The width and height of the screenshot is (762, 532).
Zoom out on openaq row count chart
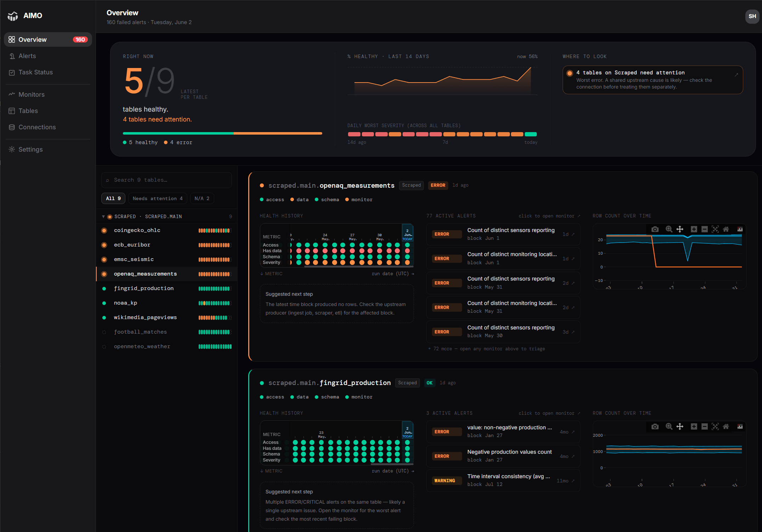[705, 229]
